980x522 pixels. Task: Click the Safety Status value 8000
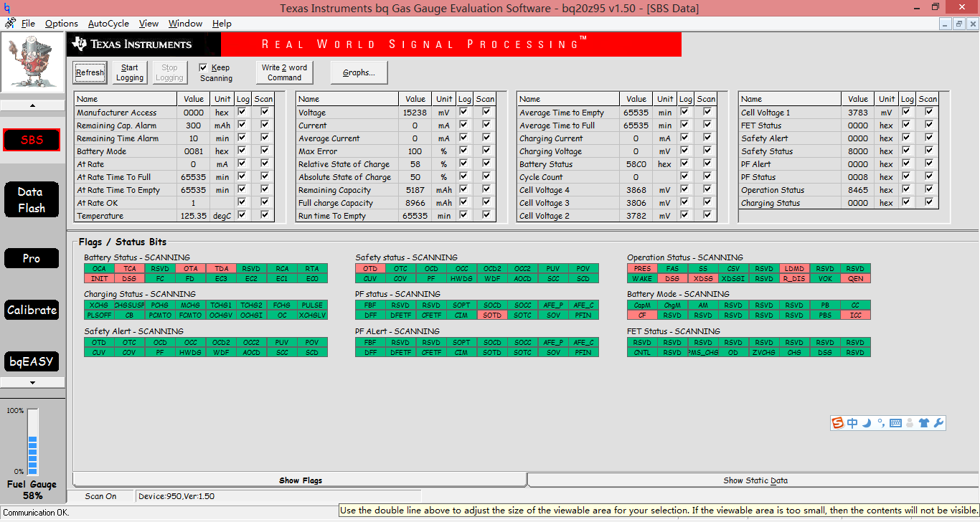858,151
